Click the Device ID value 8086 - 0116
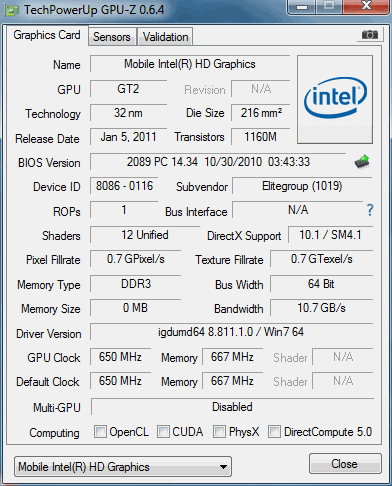The width and height of the screenshot is (392, 486). point(124,186)
